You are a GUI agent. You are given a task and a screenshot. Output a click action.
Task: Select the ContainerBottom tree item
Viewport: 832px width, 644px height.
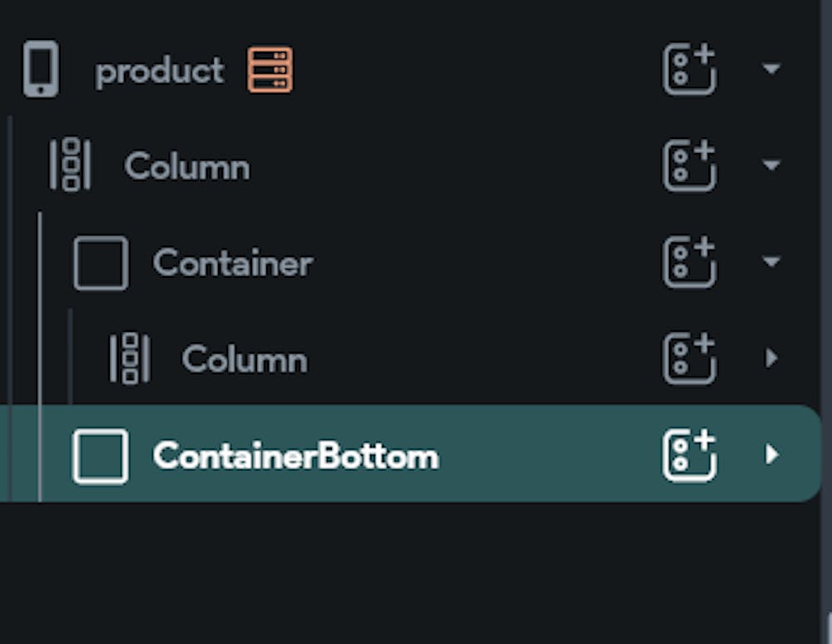pyautogui.click(x=295, y=457)
